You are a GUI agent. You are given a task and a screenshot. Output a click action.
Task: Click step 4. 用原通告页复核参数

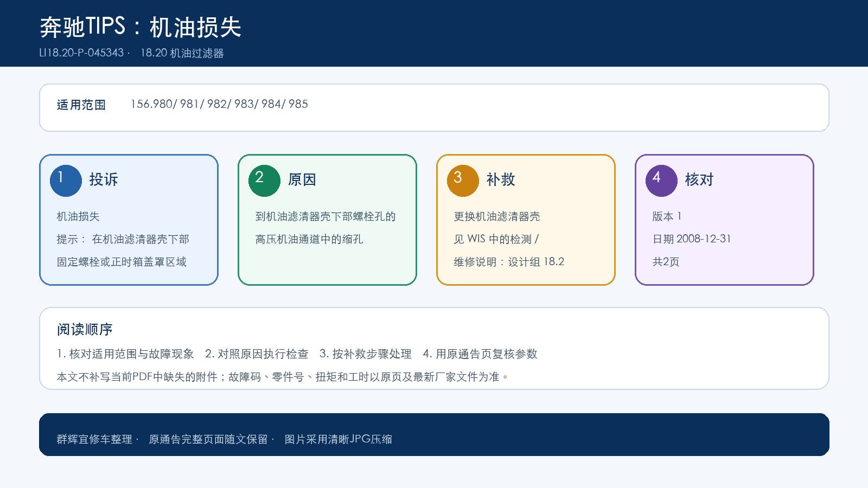point(480,354)
